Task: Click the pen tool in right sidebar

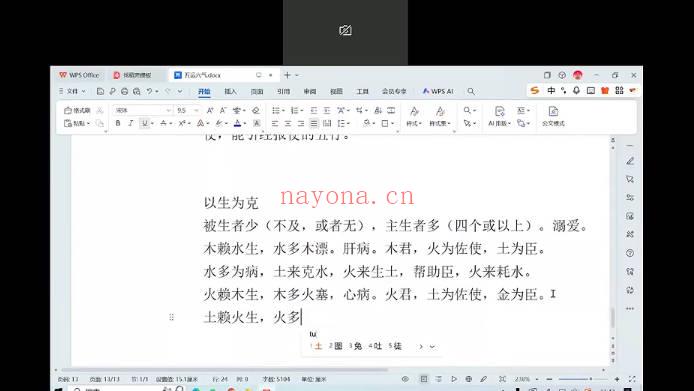Action: (630, 161)
